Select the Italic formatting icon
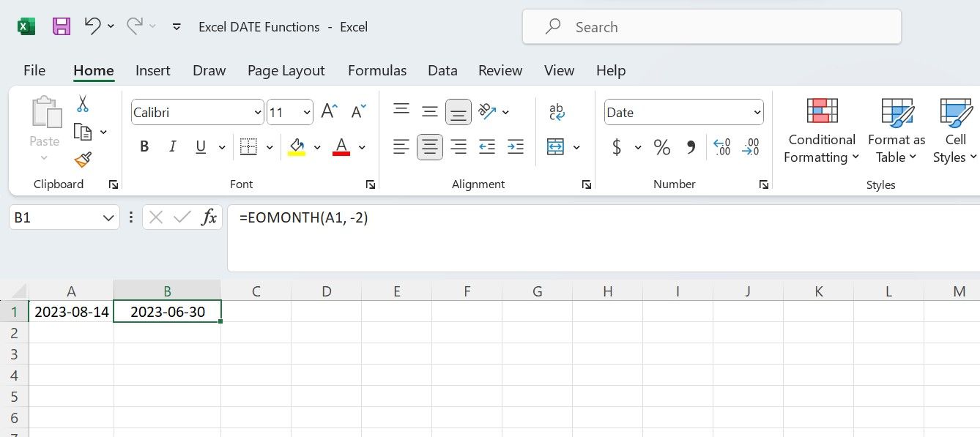980x437 pixels. click(172, 146)
